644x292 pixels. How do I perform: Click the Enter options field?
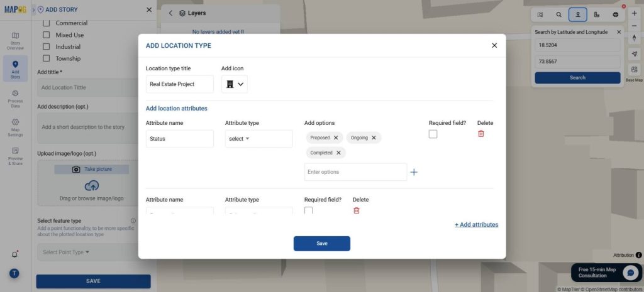(356, 172)
